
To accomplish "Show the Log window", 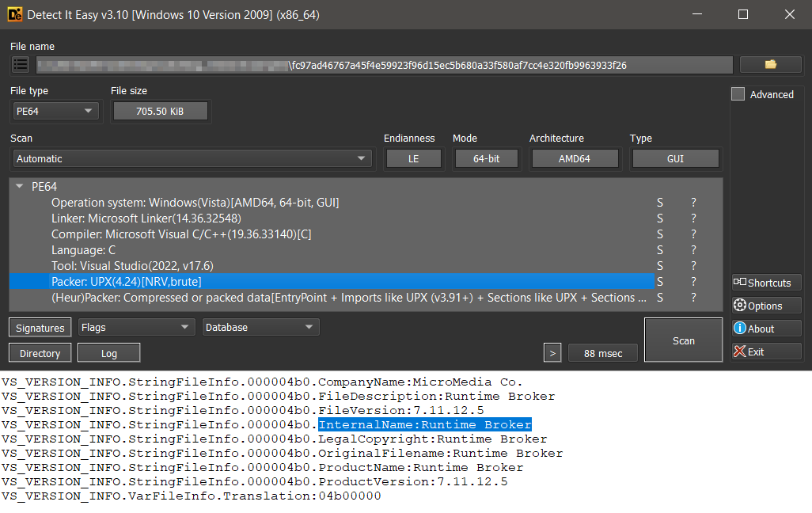I will coord(108,352).
